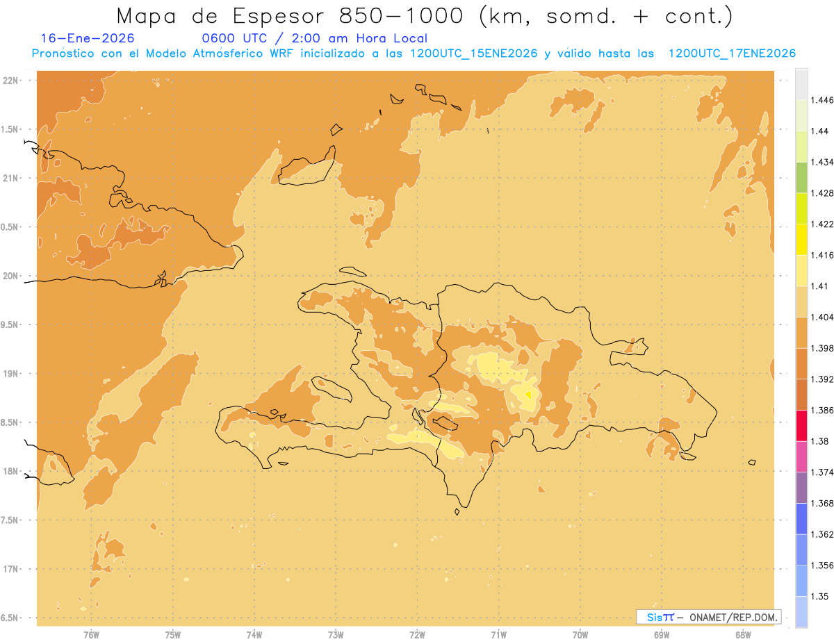Click the '1.35' legend value
Viewport: 834px width, 644px height.
point(820,596)
